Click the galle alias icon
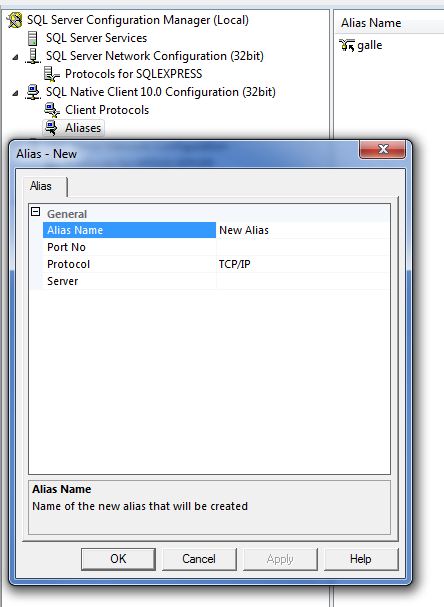444x607 pixels. click(x=347, y=45)
